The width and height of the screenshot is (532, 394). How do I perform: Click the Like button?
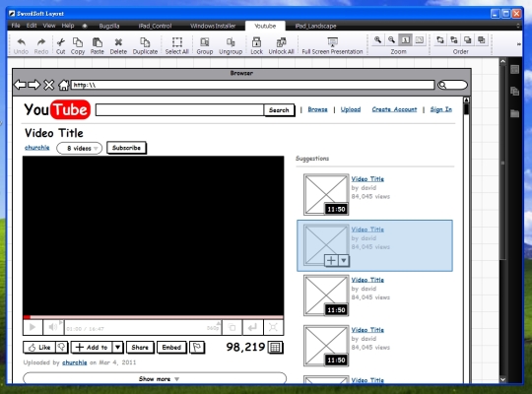pos(39,347)
